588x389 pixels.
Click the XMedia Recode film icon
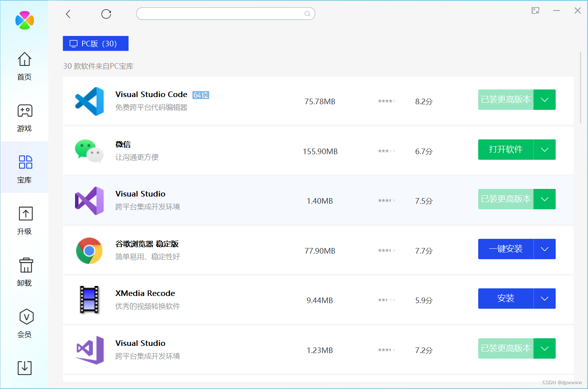(x=89, y=300)
